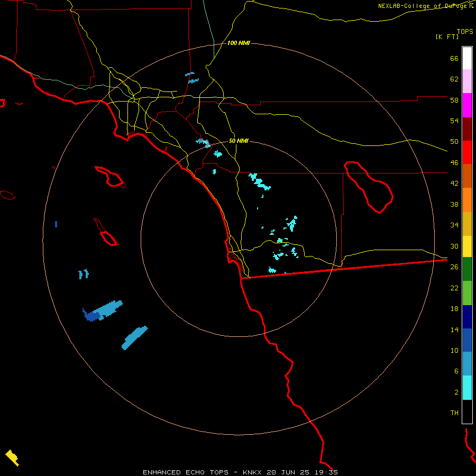Screen dimensions: 476x476
Task: Click the 'KNKX' station ID in the footer
Action: (253, 472)
